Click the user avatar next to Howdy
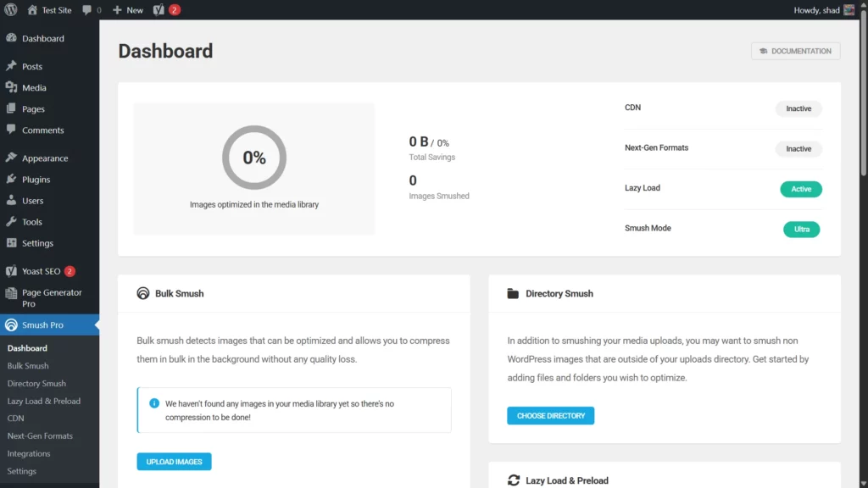This screenshot has height=488, width=868. point(849,10)
